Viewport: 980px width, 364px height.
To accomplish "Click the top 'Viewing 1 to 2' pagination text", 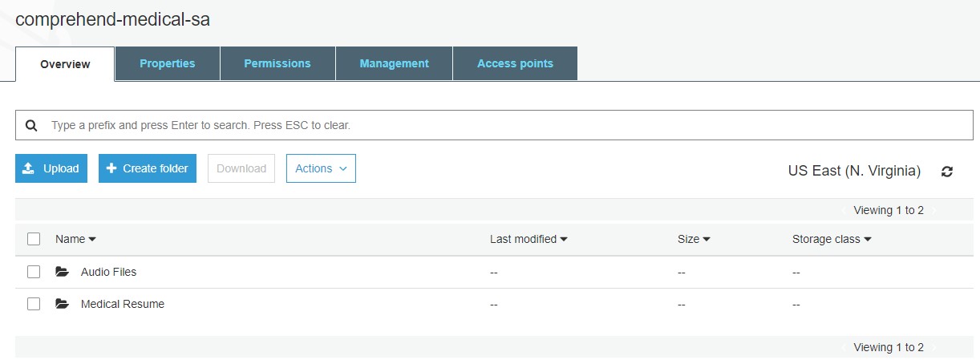I will point(889,210).
